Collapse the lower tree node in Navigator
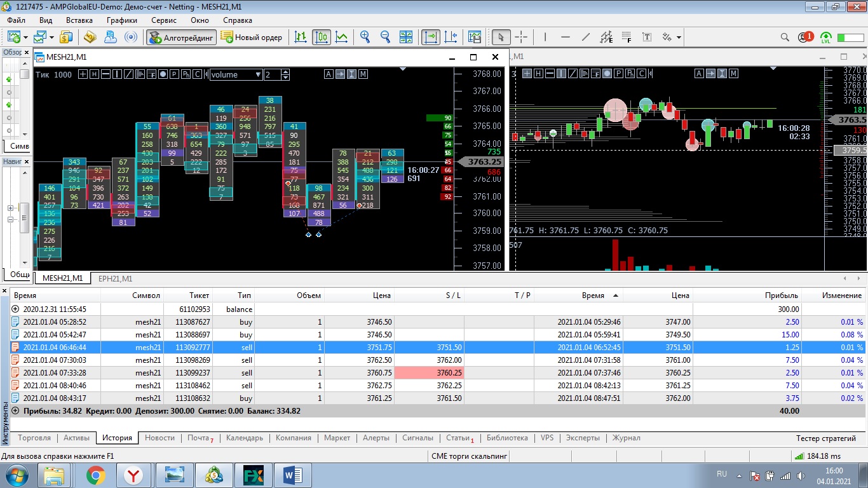Image resolution: width=868 pixels, height=488 pixels. click(10, 220)
